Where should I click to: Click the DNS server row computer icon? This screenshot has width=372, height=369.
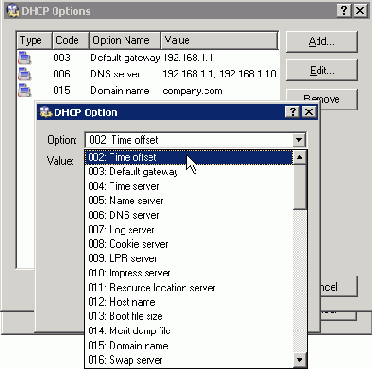coord(25,74)
